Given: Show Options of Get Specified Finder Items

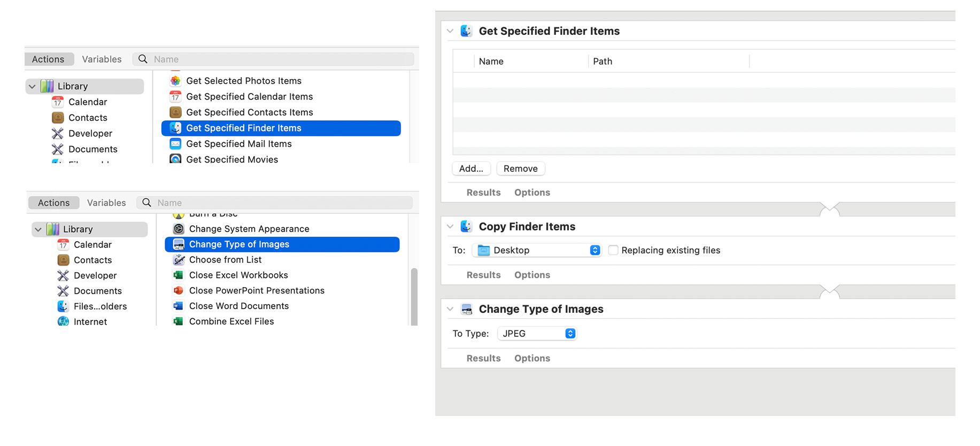Looking at the screenshot, I should (x=532, y=193).
